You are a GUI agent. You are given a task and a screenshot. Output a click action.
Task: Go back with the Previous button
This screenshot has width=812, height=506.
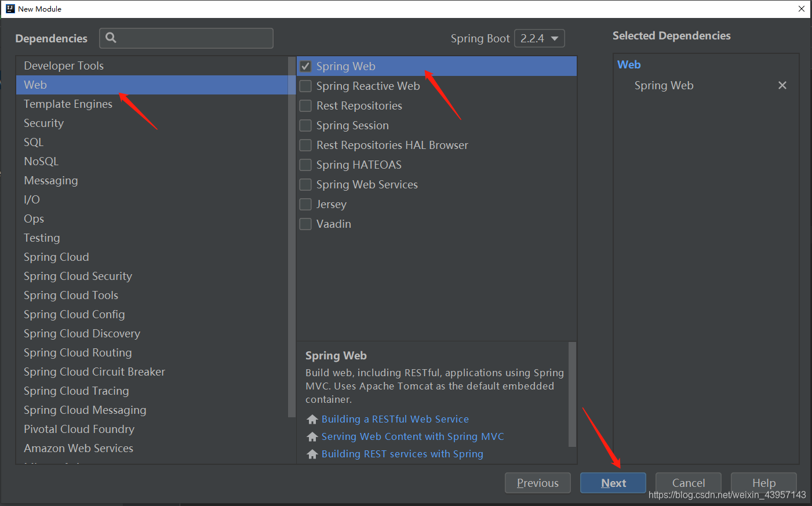click(x=538, y=483)
